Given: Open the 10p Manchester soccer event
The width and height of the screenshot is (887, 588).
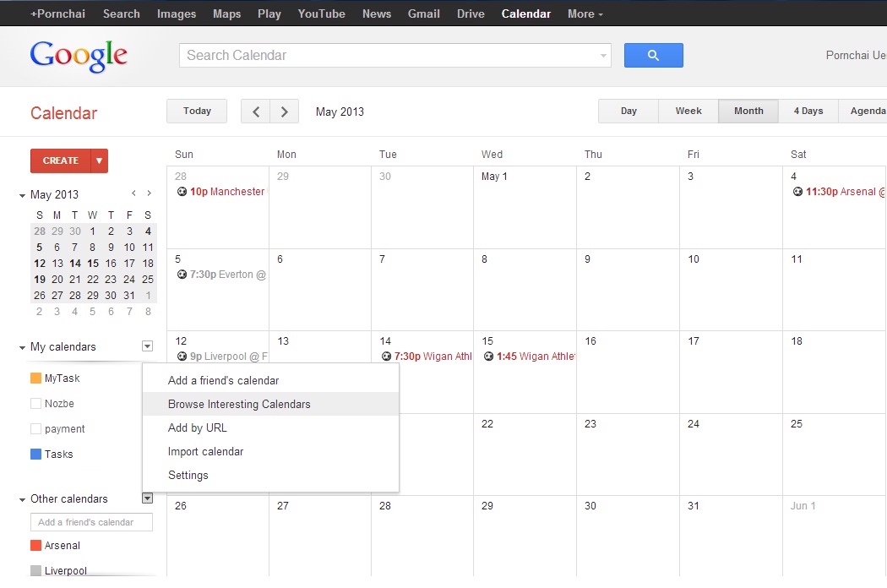Looking at the screenshot, I should point(221,192).
